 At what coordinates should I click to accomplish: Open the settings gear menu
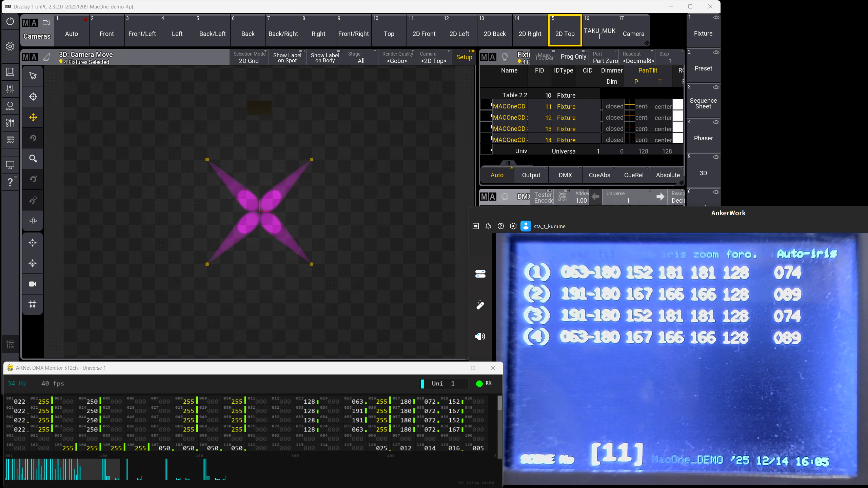[10, 46]
